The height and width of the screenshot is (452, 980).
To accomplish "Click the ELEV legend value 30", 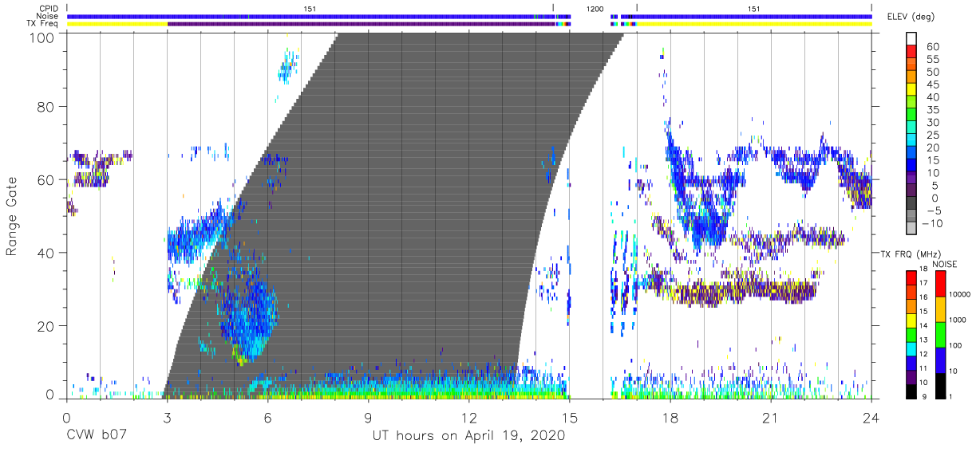I will pyautogui.click(x=931, y=122).
